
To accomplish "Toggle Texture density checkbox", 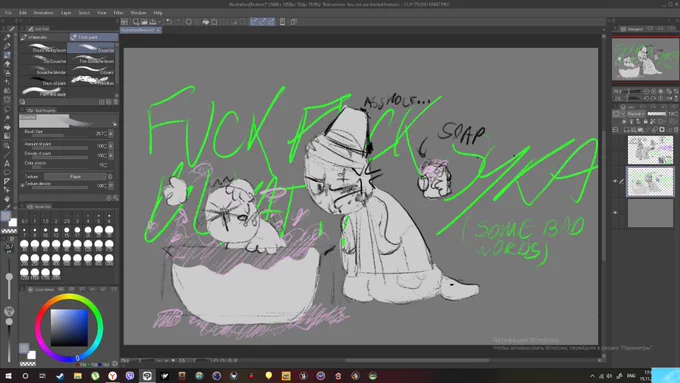I will coord(22,185).
